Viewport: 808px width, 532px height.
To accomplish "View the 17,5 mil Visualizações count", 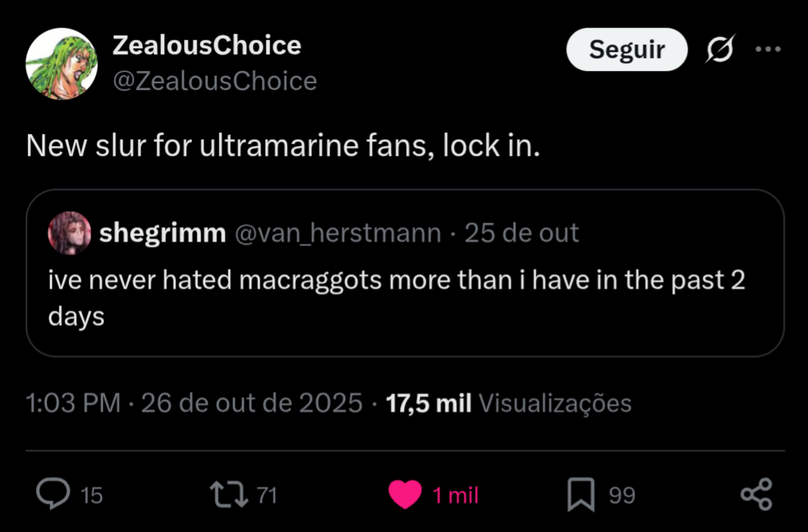I will 508,403.
